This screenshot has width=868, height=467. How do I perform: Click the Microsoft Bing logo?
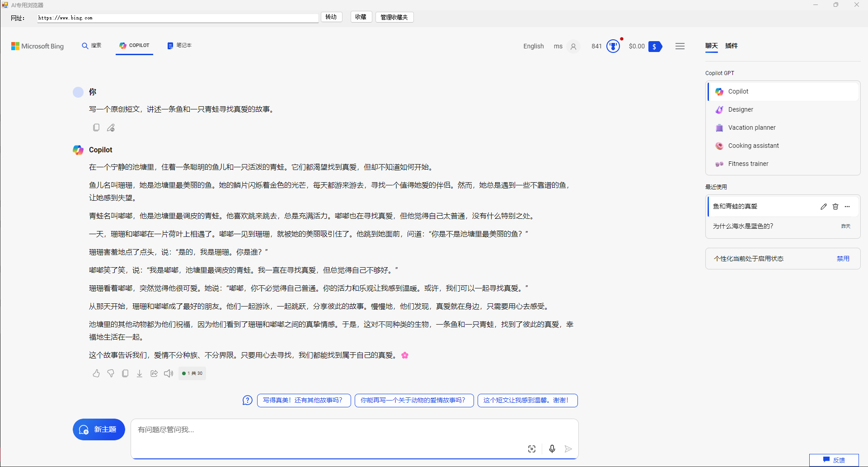tap(38, 46)
